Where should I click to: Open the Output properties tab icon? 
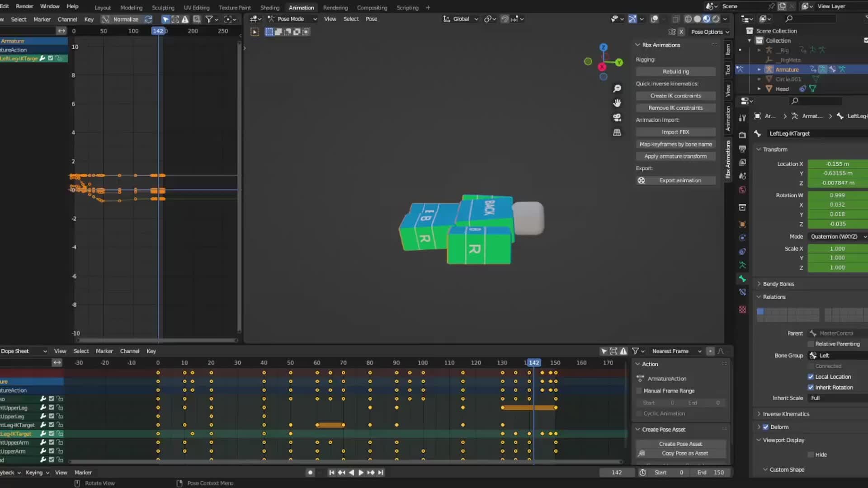[742, 149]
